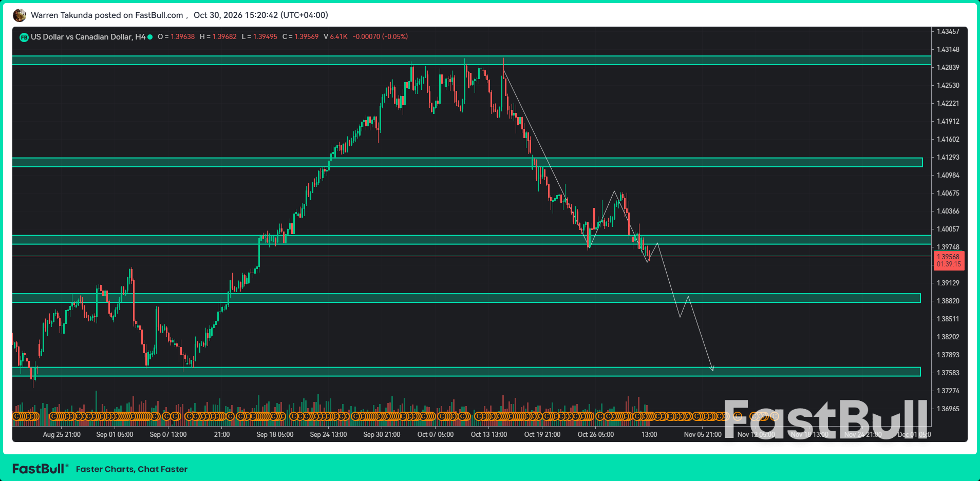Click price axis label 1.37274

948,391
